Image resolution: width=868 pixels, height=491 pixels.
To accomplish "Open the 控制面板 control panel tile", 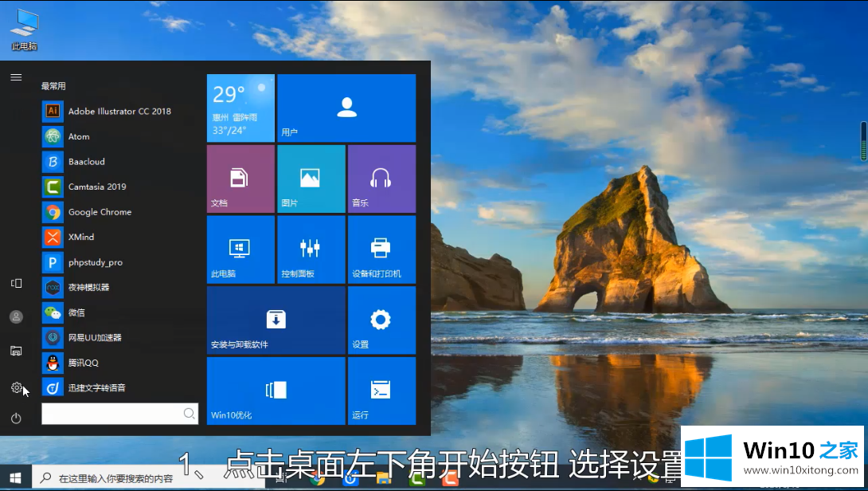I will (x=311, y=249).
